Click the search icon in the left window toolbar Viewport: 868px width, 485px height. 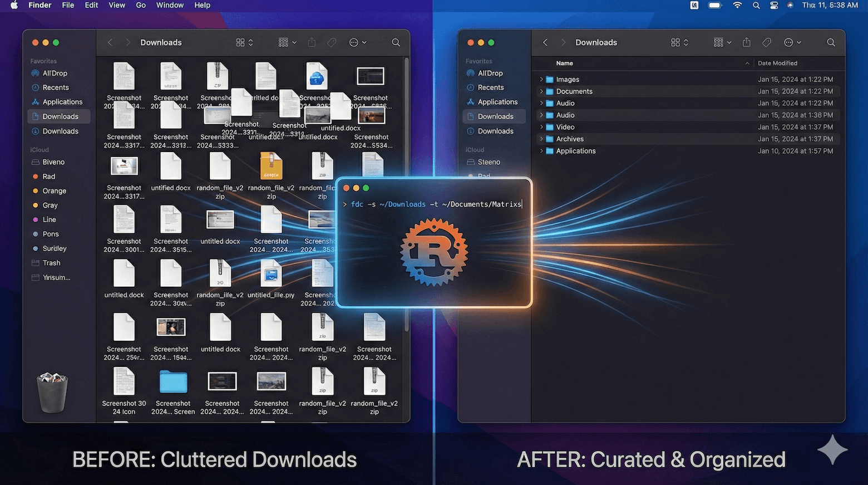(396, 42)
